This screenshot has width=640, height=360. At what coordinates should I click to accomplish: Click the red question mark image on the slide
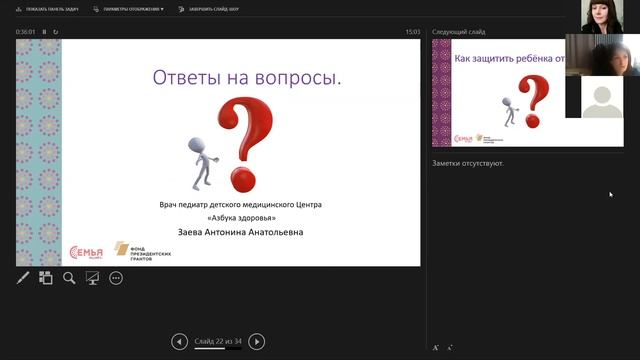tap(245, 144)
